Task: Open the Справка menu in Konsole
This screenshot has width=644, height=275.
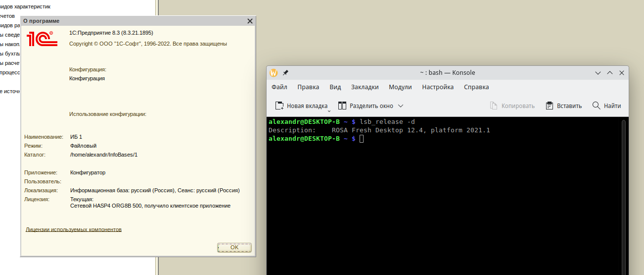Action: tap(476, 87)
